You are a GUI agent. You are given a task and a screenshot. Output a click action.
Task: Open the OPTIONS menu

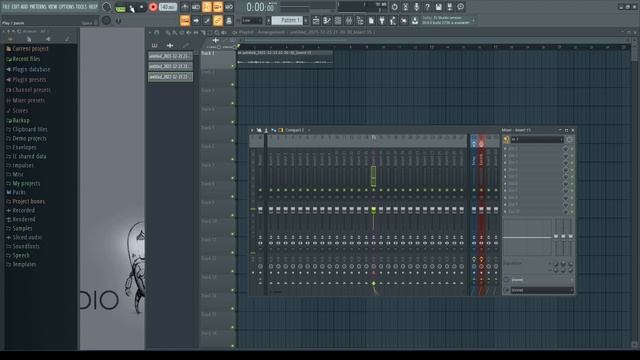tap(67, 7)
